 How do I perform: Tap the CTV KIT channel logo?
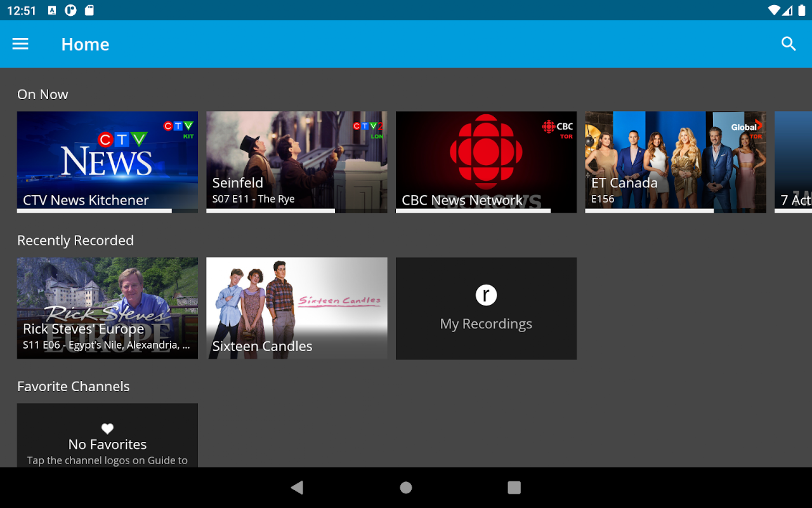pyautogui.click(x=179, y=130)
